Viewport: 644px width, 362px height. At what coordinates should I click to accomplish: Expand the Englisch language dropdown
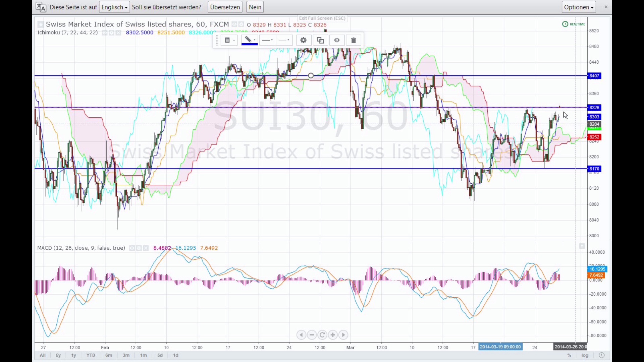(x=114, y=7)
